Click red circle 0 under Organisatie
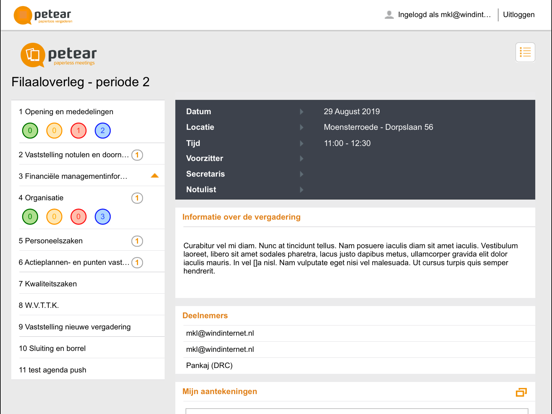This screenshot has width=552, height=414. [79, 217]
